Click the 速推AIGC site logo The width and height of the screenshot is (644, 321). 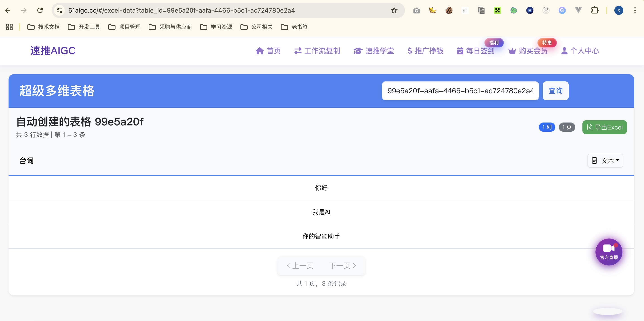pos(53,51)
